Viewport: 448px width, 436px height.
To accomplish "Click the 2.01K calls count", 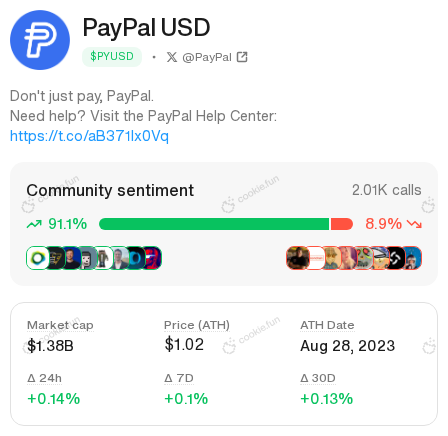I will (387, 190).
